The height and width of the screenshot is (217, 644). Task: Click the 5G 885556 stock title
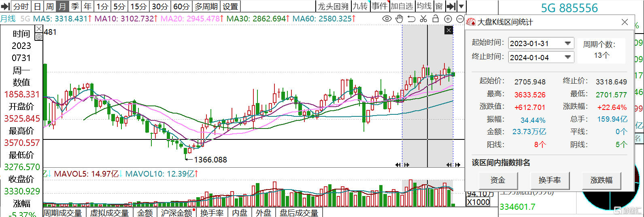coord(570,8)
